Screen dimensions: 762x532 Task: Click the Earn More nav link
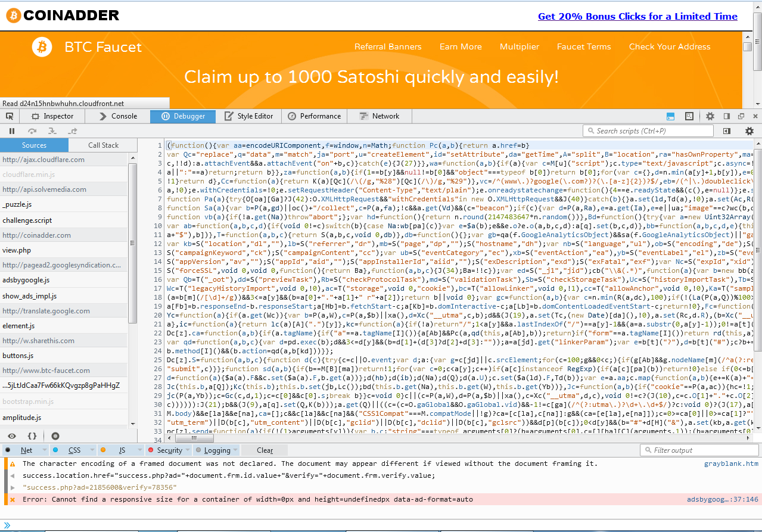coord(461,46)
